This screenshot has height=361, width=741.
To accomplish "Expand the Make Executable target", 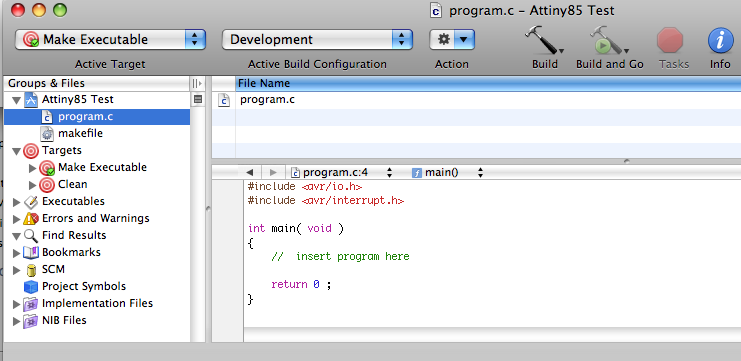I will click(x=33, y=168).
